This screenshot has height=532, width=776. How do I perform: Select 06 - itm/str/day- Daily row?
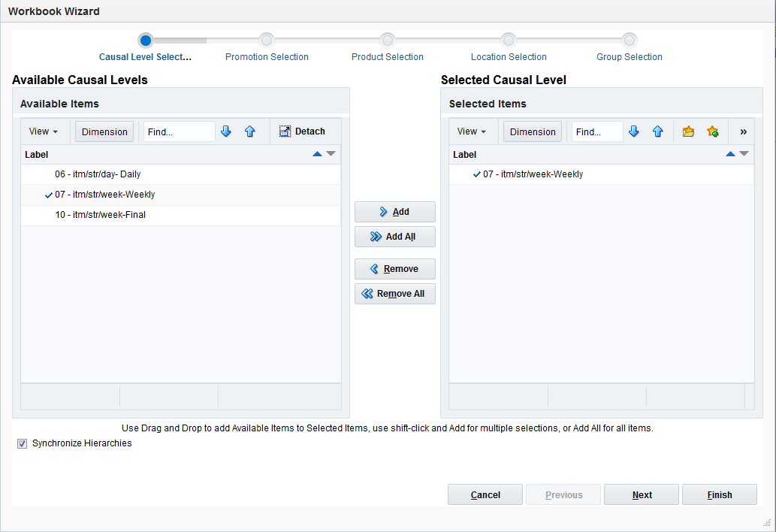coord(180,174)
